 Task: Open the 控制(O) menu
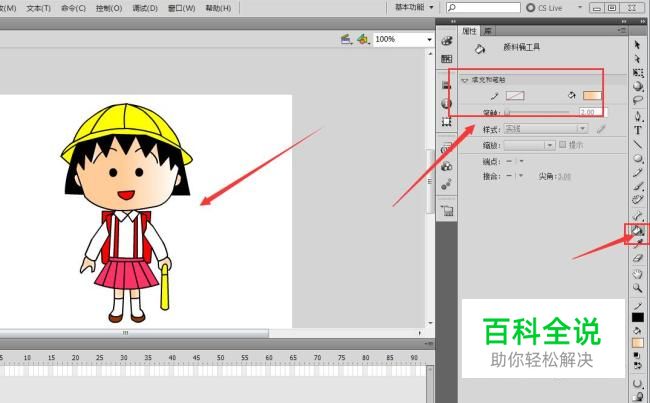click(109, 8)
